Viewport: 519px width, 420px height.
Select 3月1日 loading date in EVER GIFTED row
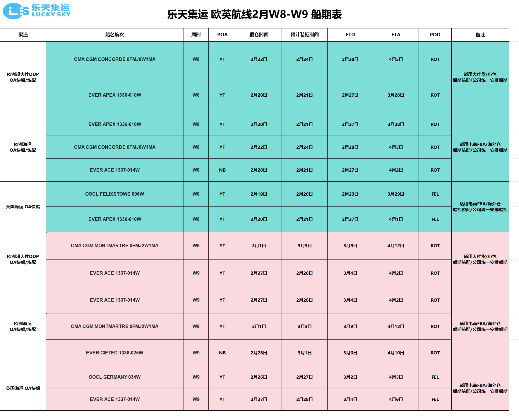point(305,353)
